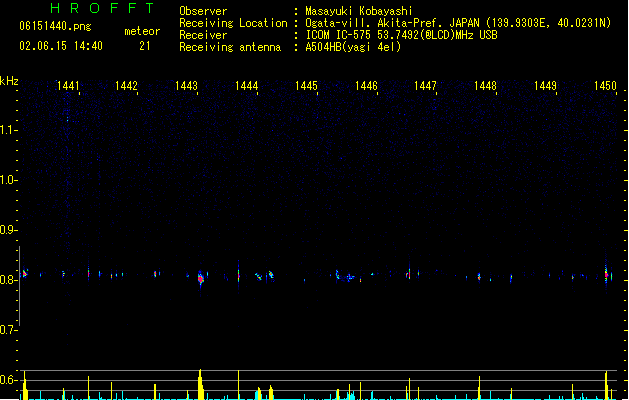Click time marker 1450

coord(605,86)
